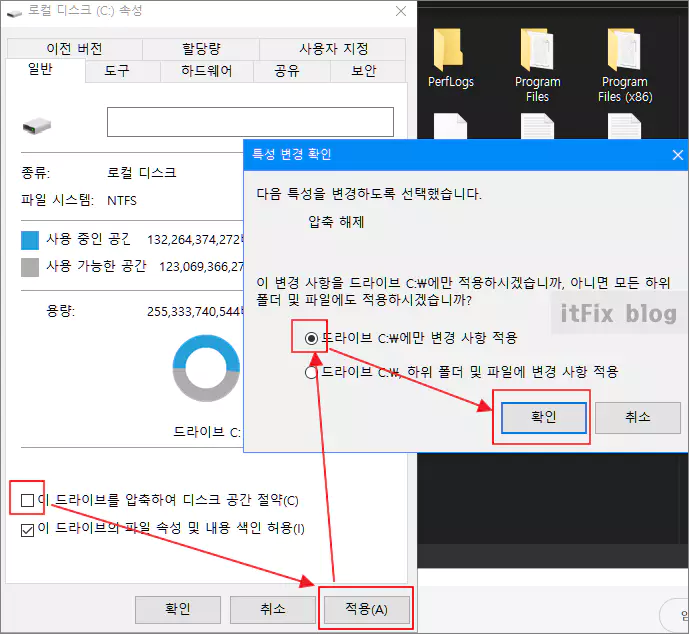Click 취소 in attribute change dialog
This screenshot has width=689, height=634.
pos(638,417)
